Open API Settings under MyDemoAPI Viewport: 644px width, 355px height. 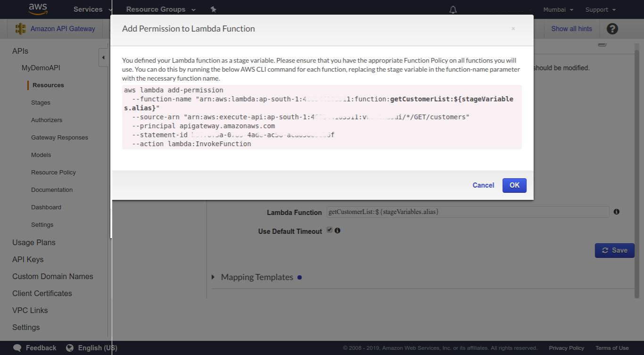click(42, 225)
